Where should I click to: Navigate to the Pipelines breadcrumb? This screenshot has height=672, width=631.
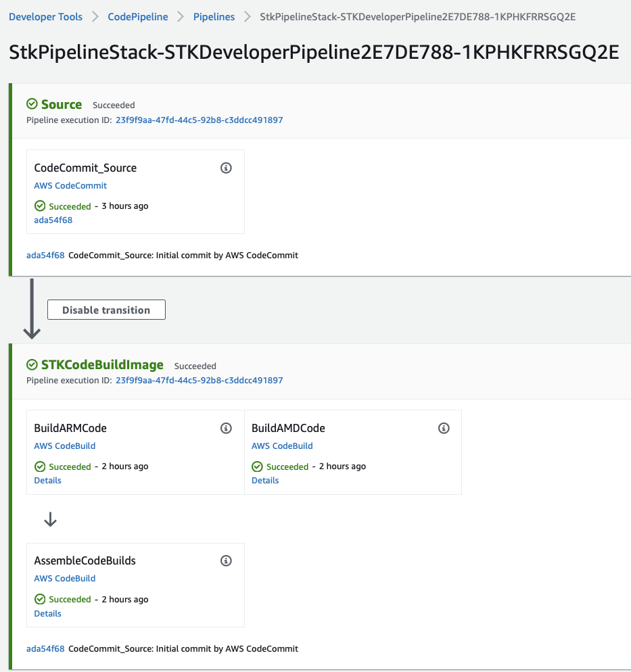(x=214, y=17)
